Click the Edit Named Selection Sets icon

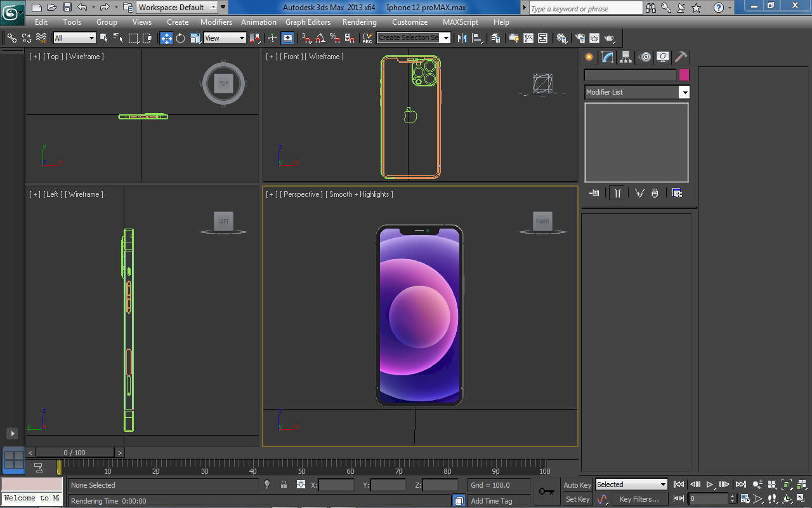[367, 38]
